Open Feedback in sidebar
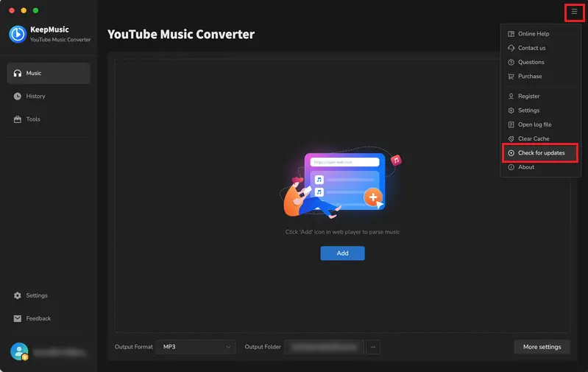Screen dimensions: 588x372 [x=49, y=318]
